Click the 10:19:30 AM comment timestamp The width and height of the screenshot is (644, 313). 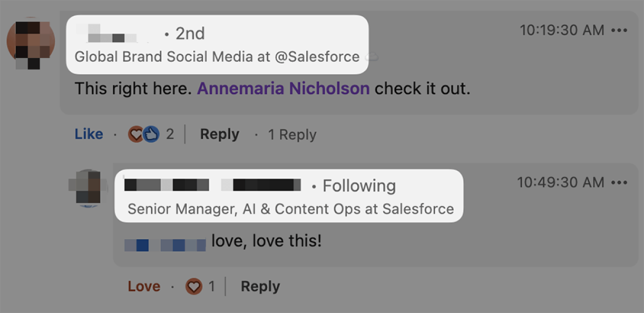tap(562, 31)
